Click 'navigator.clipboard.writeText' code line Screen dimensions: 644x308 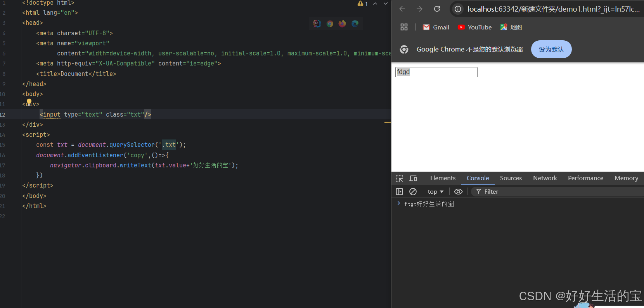tap(144, 165)
